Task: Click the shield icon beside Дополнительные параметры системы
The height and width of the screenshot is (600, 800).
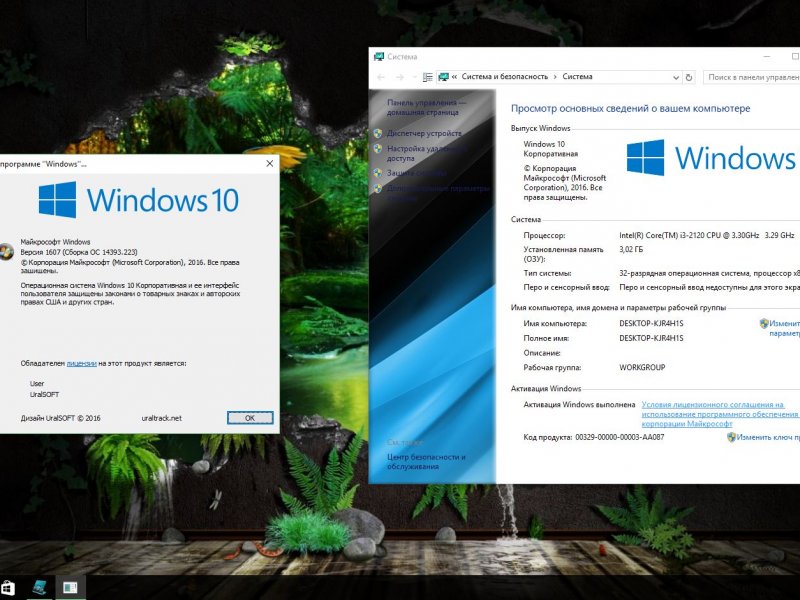Action: (x=378, y=189)
